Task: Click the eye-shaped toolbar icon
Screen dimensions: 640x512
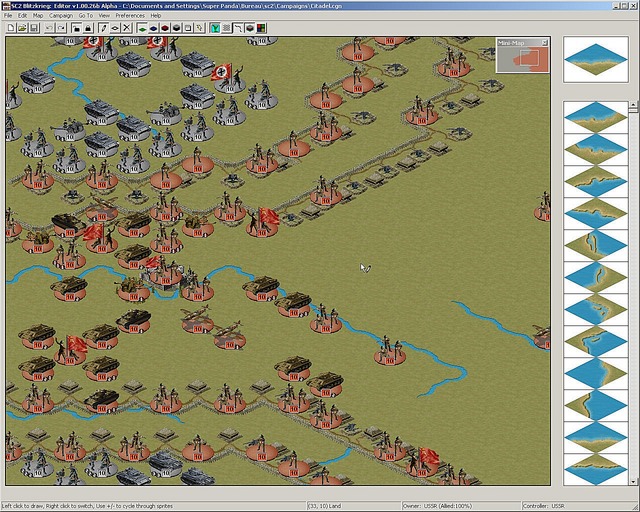Action: 115,28
